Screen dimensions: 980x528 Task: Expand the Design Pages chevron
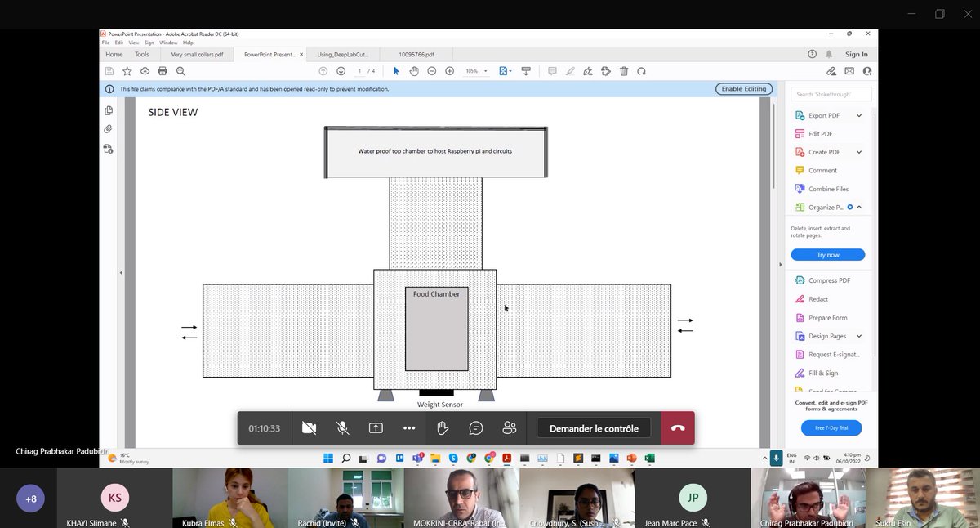pyautogui.click(x=859, y=336)
